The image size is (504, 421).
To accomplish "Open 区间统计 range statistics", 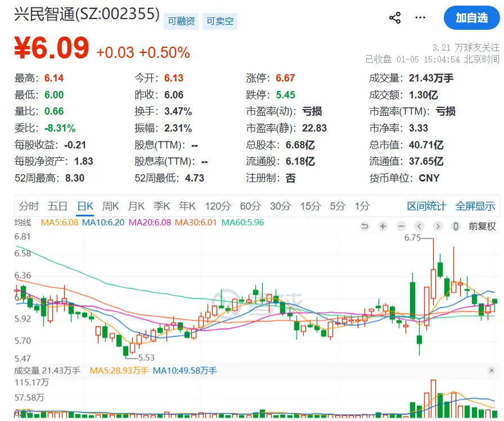I will click(426, 206).
